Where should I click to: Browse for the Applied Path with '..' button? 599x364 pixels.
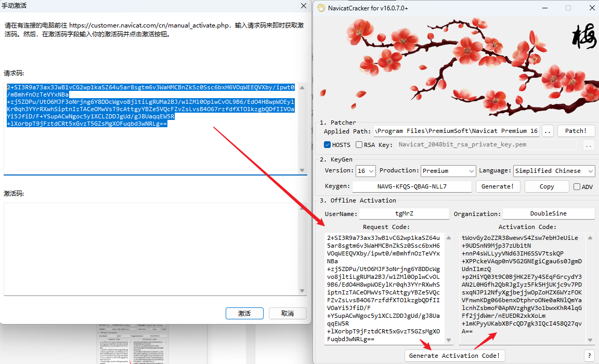(x=548, y=131)
